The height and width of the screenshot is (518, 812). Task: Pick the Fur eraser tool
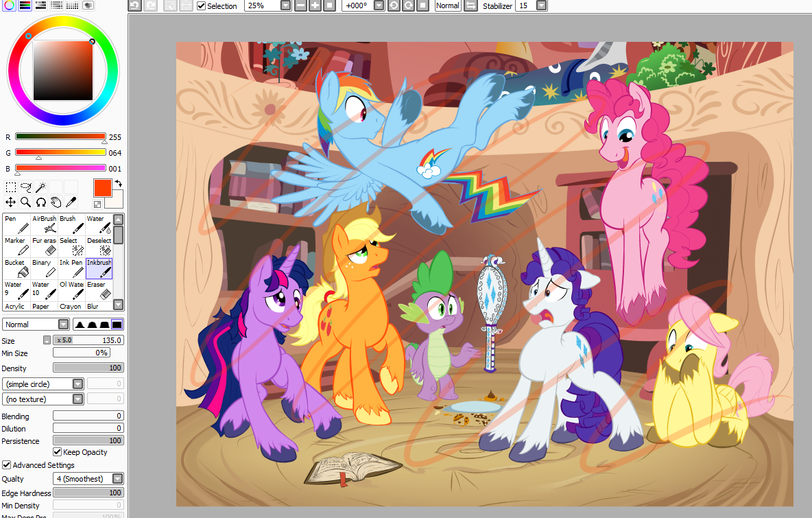(x=44, y=247)
